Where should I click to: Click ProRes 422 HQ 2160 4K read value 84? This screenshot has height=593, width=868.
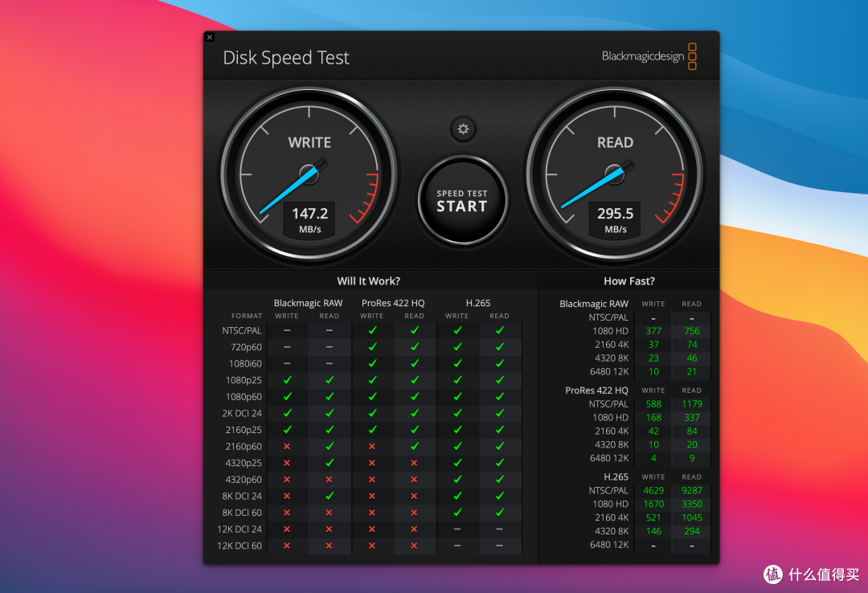[x=692, y=431]
